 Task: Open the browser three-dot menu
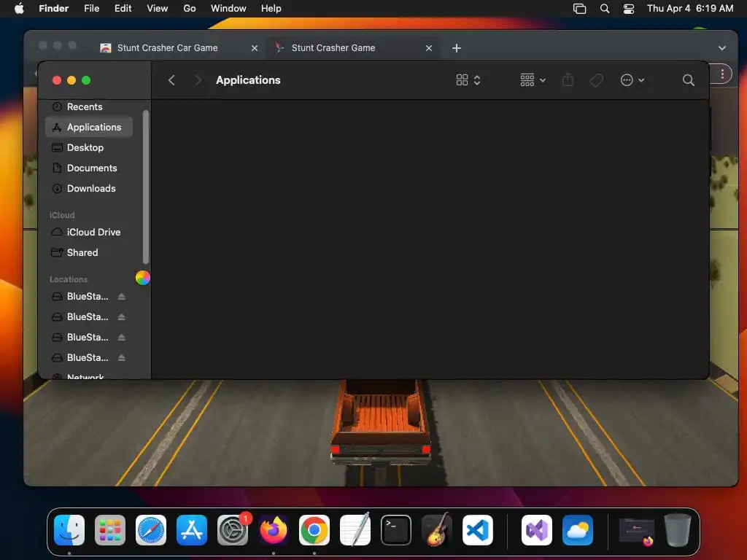[722, 74]
